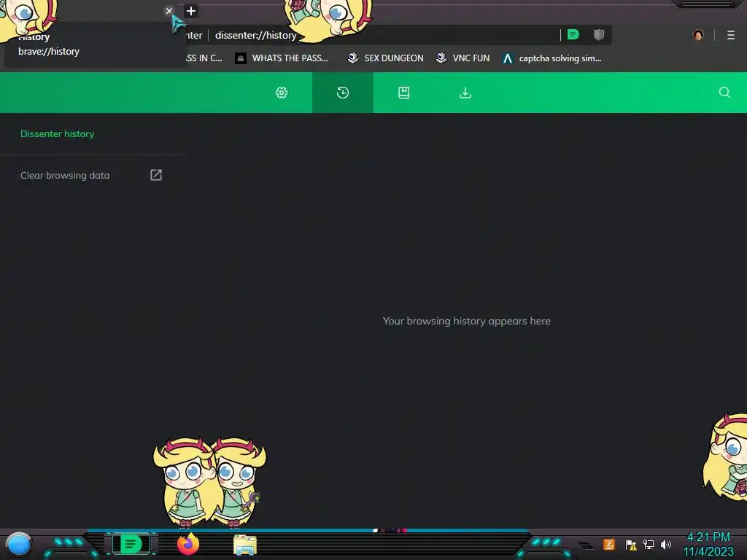Open the Dissenter comments icon in address bar
Image resolution: width=747 pixels, height=560 pixels.
point(573,34)
